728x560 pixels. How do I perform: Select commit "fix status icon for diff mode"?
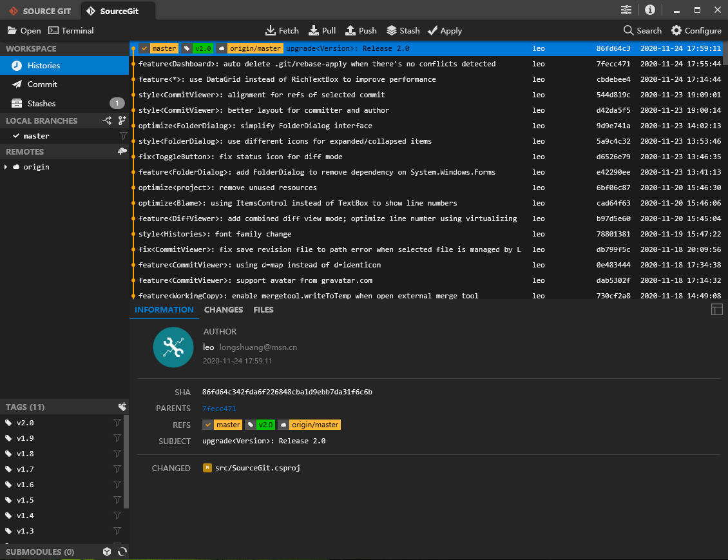pos(426,157)
